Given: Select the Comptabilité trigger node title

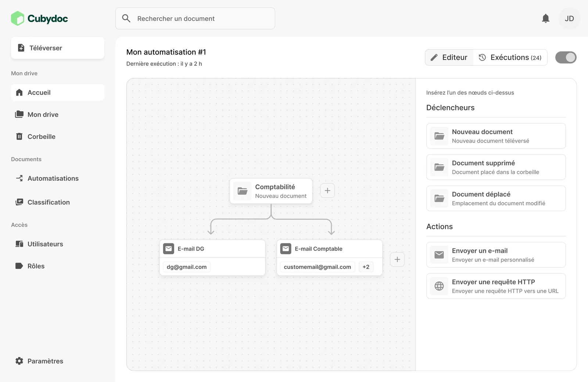Looking at the screenshot, I should [275, 187].
